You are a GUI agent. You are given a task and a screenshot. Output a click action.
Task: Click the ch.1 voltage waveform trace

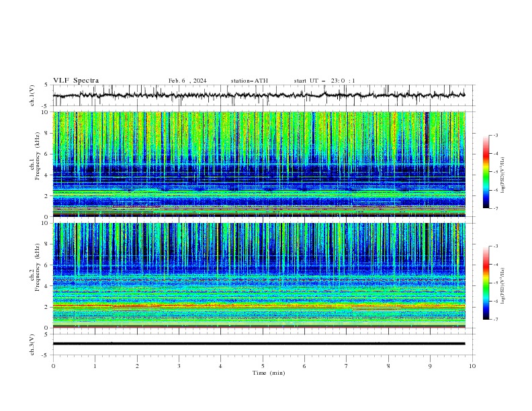pyautogui.click(x=259, y=95)
